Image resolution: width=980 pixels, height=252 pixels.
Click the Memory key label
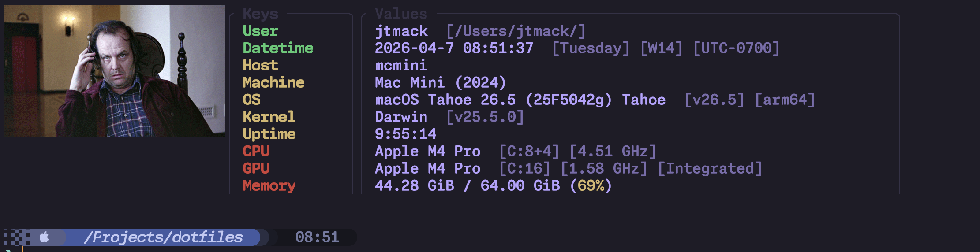click(x=269, y=186)
